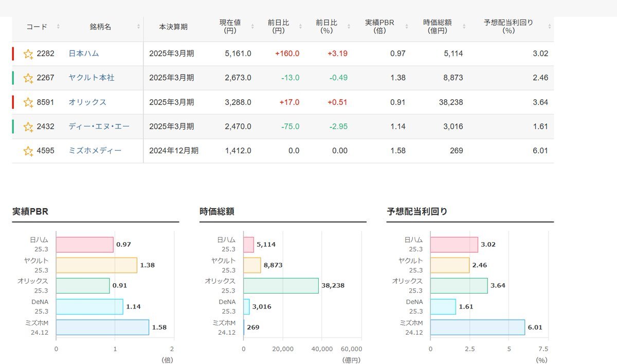Sort by 実績PBR(倍) with its sort arrows
The width and height of the screenshot is (617, 364).
(406, 27)
